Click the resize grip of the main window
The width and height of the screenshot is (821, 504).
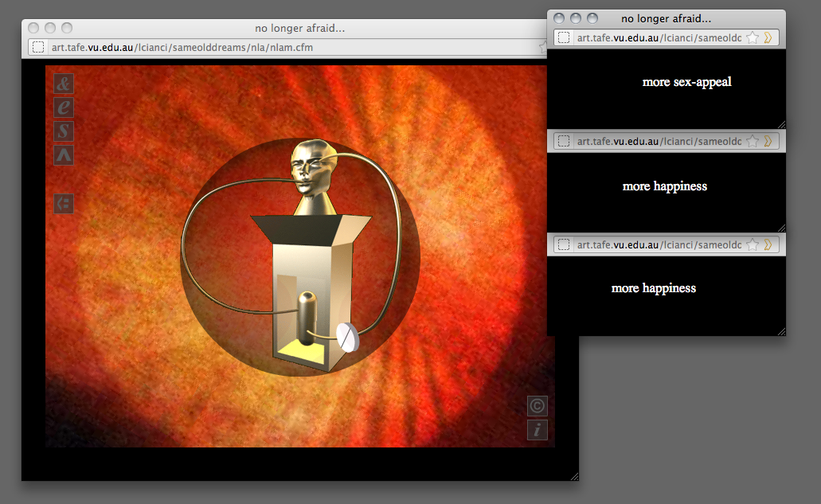[x=574, y=476]
